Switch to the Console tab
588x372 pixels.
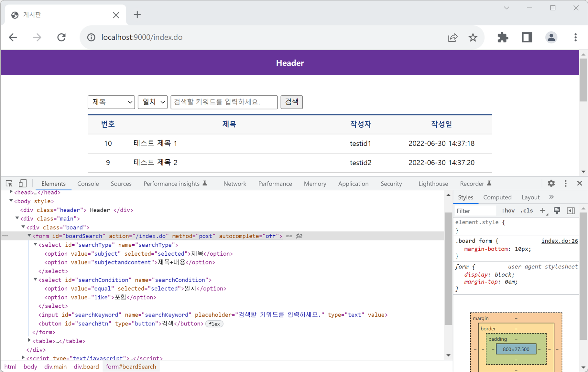[88, 184]
